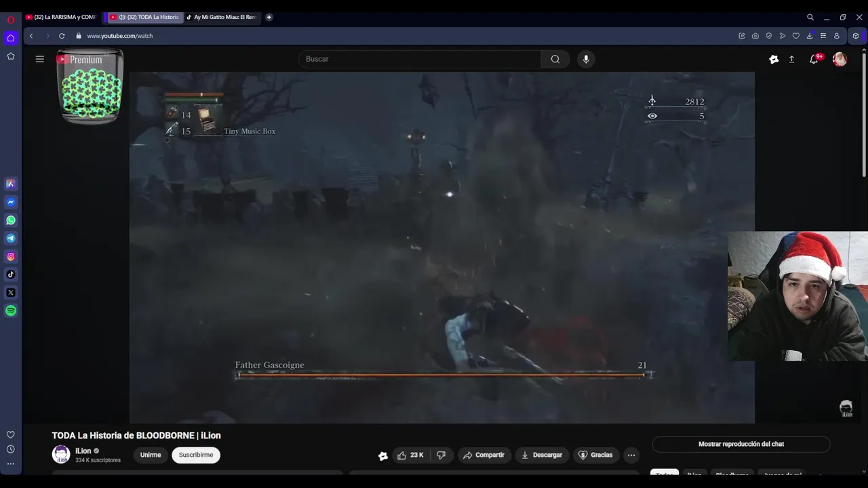Click the Buscar search field

click(420, 59)
